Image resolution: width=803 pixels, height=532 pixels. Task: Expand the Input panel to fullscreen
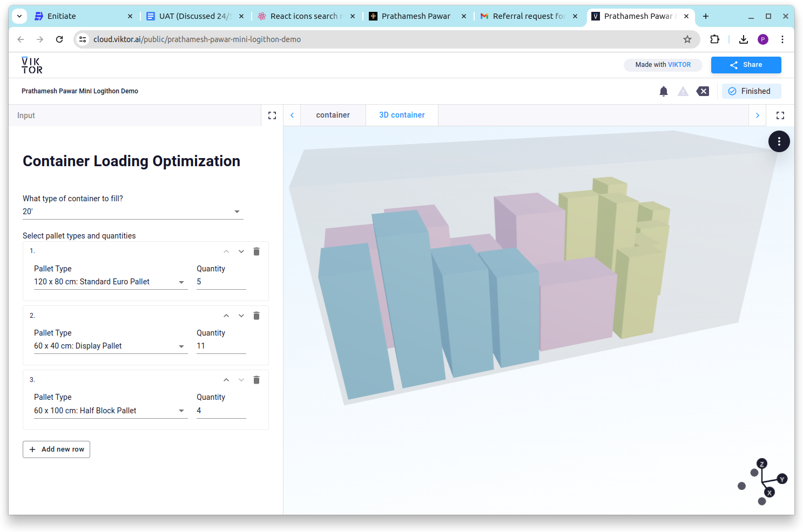click(x=272, y=115)
